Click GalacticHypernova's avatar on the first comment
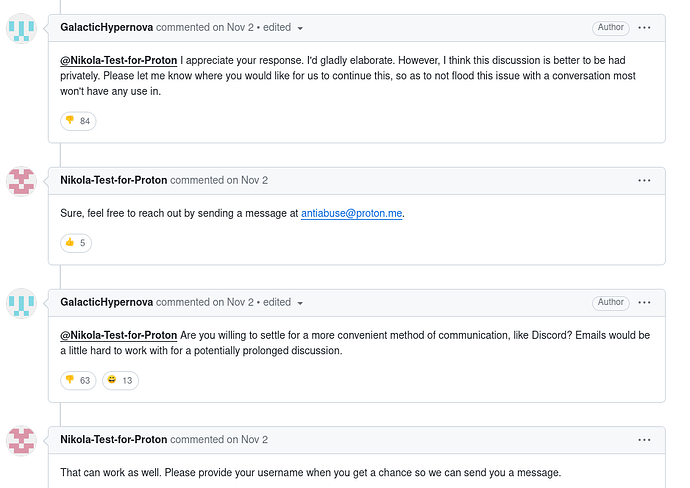This screenshot has height=488, width=690. tap(22, 29)
